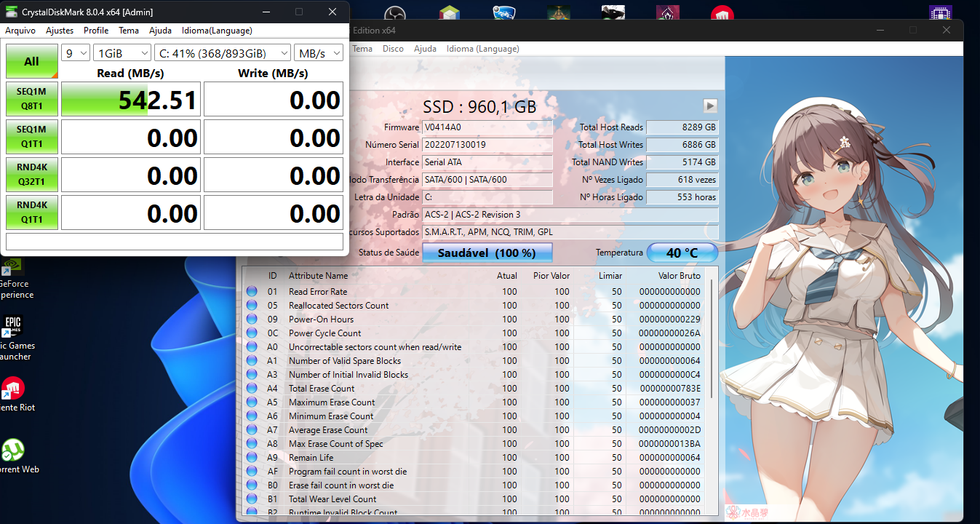The image size is (980, 524).
Task: Click the status orb for Number of Valid Spare Blocks
Action: coord(252,361)
